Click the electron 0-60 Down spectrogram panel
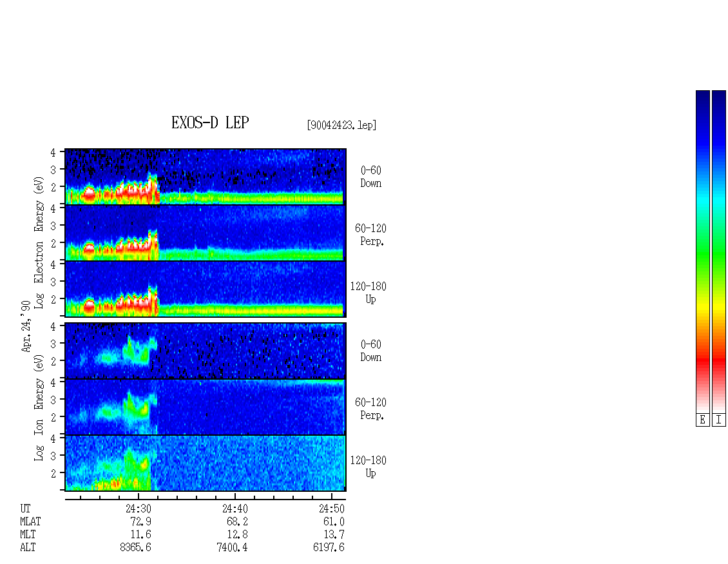This screenshot has width=728, height=564. tap(206, 177)
